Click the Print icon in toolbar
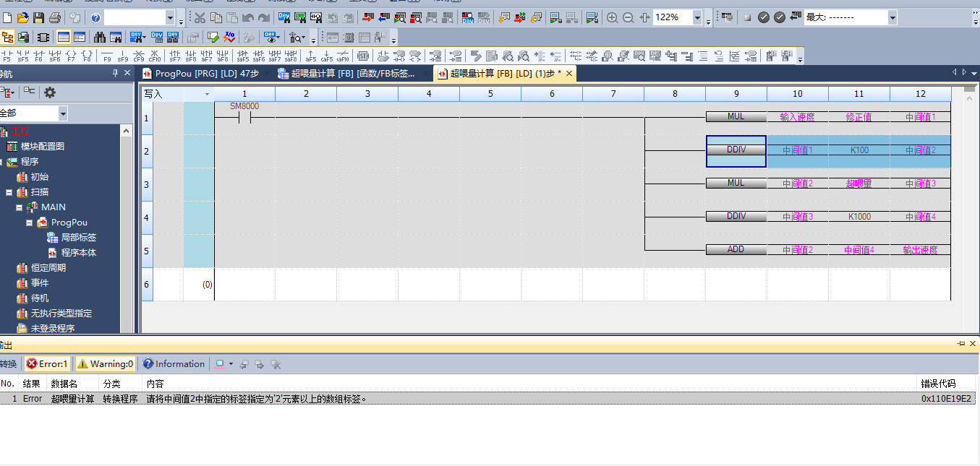 coord(54,17)
